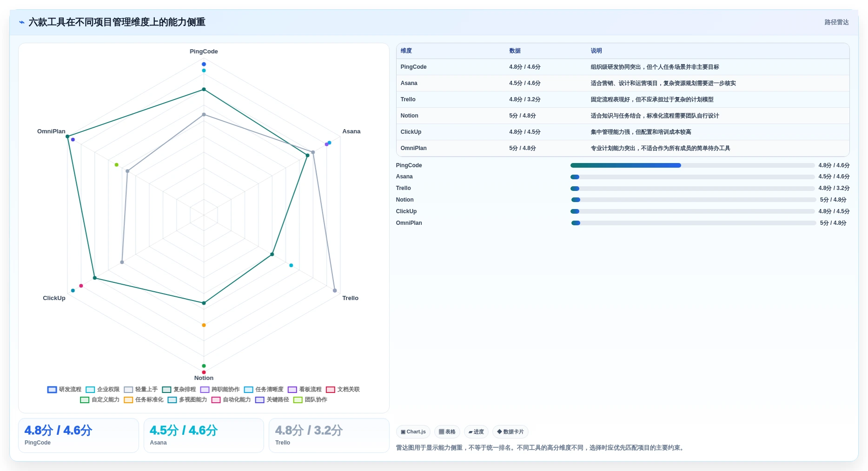Toggle the 自定义能力 legend series

pos(99,399)
